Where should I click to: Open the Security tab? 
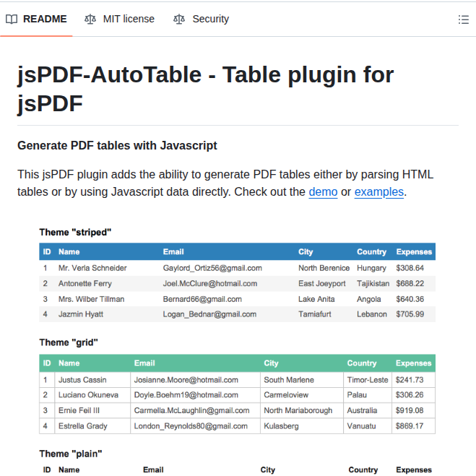tap(202, 19)
